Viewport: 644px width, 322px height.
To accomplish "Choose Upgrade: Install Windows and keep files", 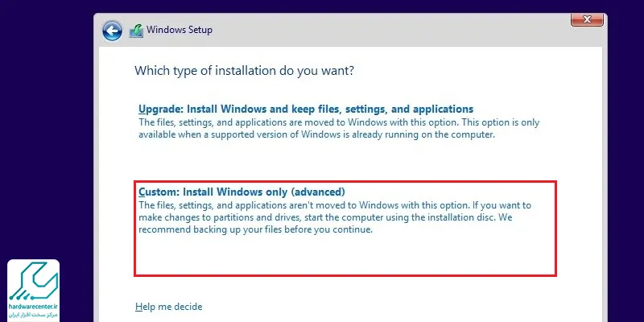I will tap(306, 109).
